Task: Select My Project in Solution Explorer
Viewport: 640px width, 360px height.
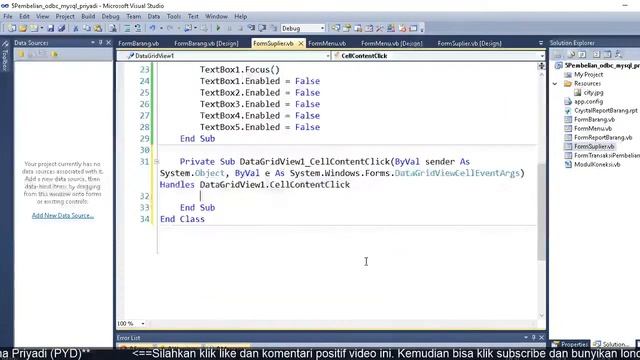Action: [588, 75]
